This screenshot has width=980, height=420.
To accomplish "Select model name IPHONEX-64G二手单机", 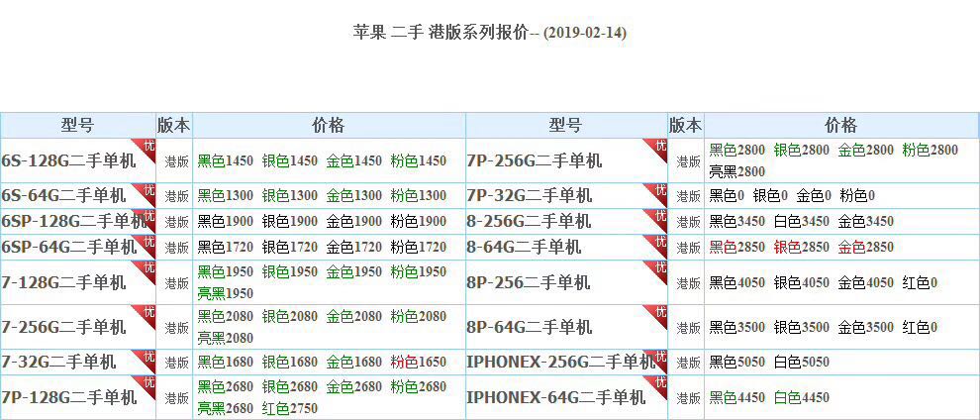I will 555,397.
